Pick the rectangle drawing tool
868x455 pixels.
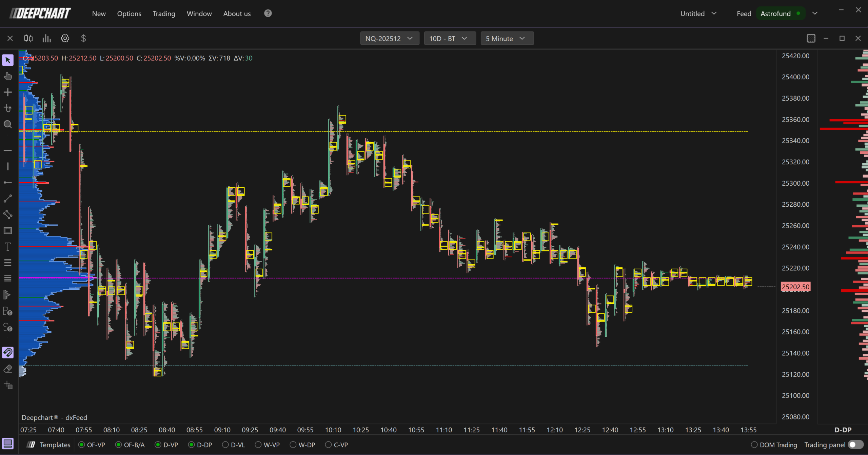coord(8,230)
